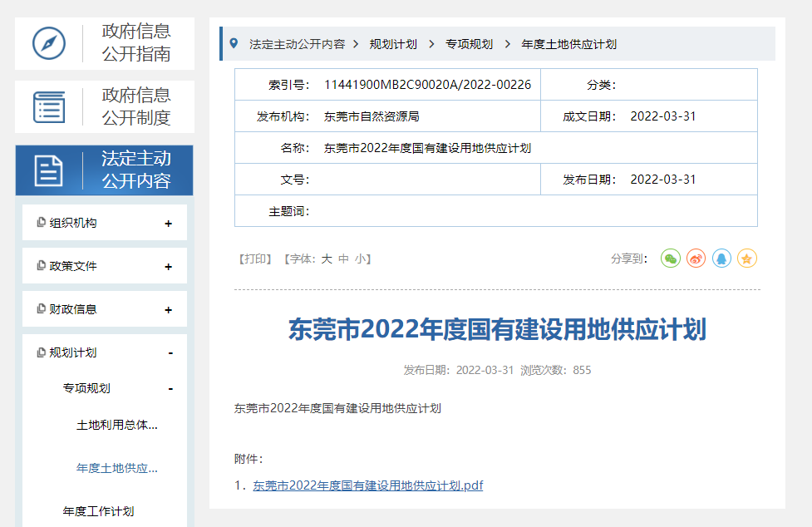Viewport: 812px width, 527px height.
Task: Click the location pin icon in breadcrumb
Action: click(234, 43)
